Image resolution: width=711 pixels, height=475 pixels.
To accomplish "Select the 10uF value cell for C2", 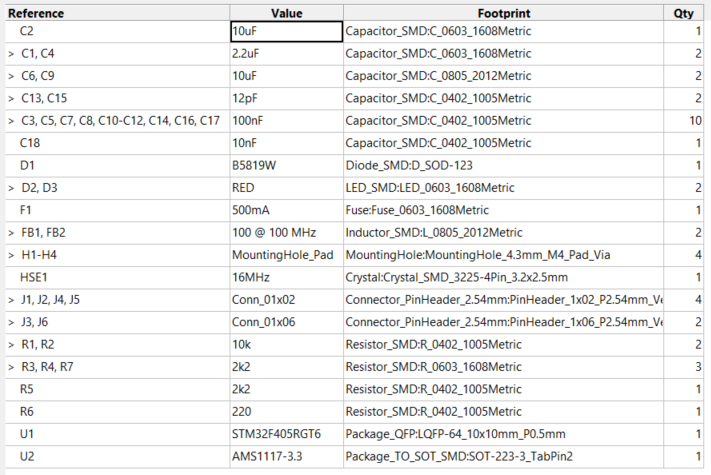I will [286, 32].
